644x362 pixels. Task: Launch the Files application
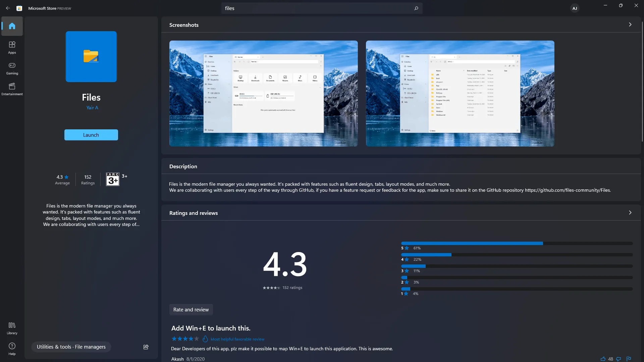coord(91,135)
